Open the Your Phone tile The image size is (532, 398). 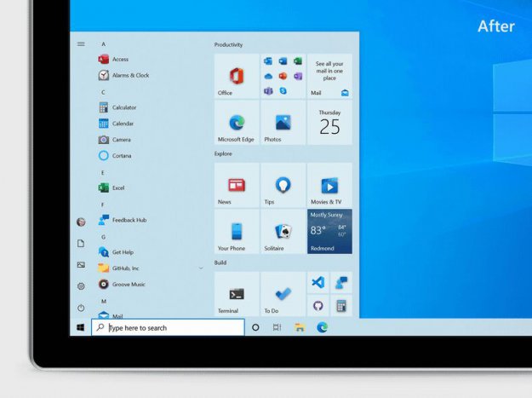point(237,232)
